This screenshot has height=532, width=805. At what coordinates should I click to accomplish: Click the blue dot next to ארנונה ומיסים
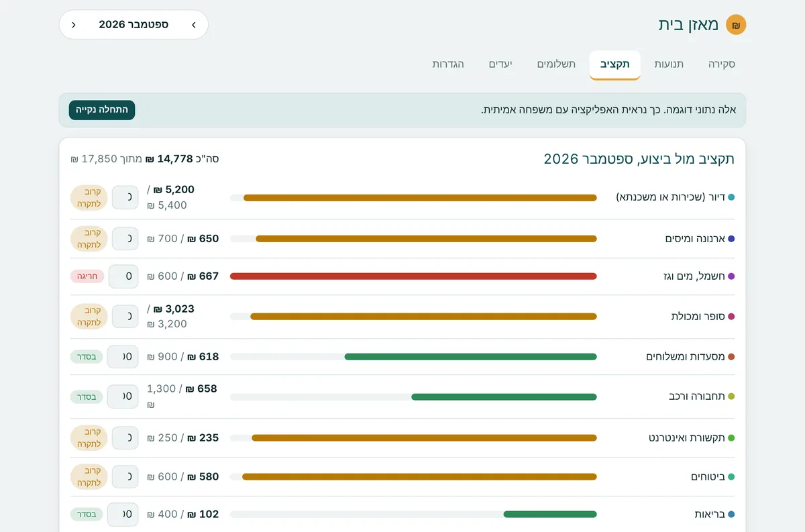[731, 239]
